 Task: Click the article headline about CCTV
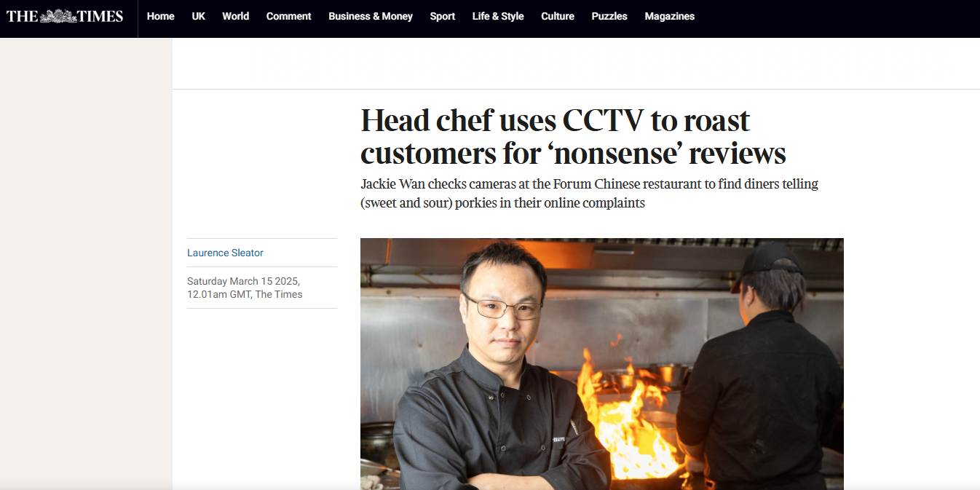(573, 137)
